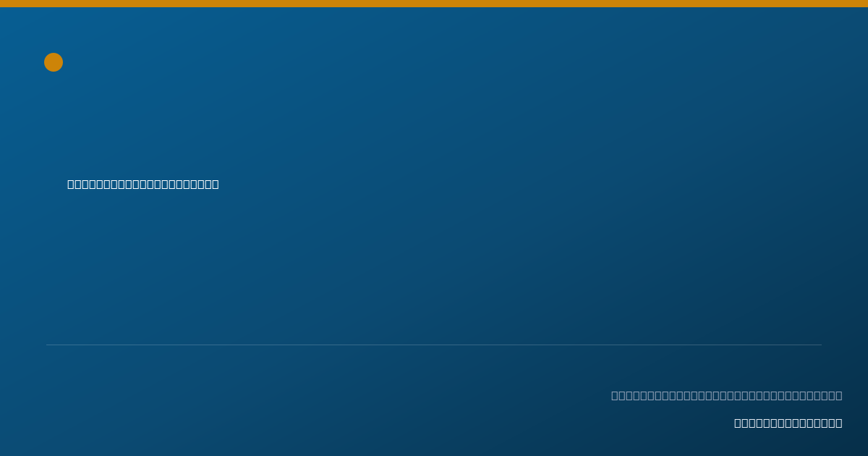Click the middle glyph of the white centered-left text line
This screenshot has width=868, height=456.
143,184
